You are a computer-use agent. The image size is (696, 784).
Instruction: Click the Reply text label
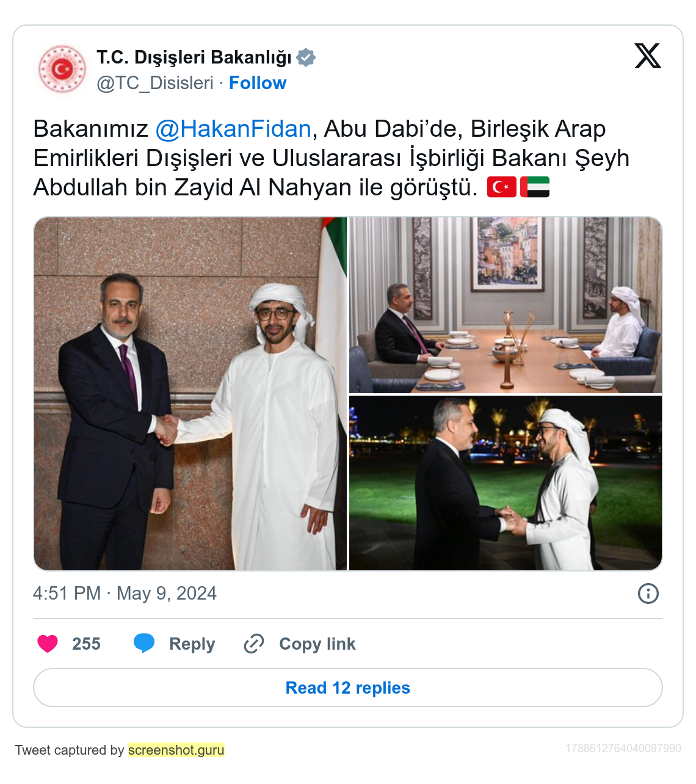(192, 644)
